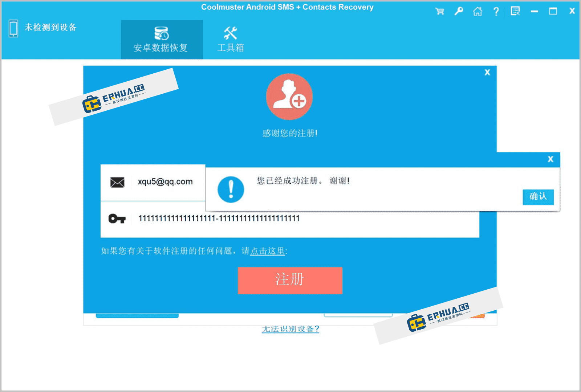The width and height of the screenshot is (581, 392).
Task: Switch to 安卓数据恢复 tab
Action: point(162,40)
